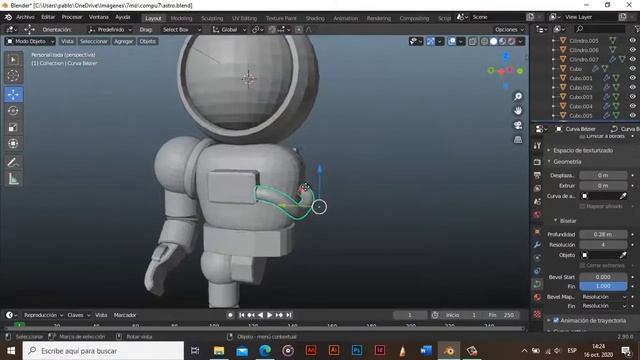Hide Cilindro.005 with its eye icon
This screenshot has width=640, height=360.
pyautogui.click(x=633, y=40)
